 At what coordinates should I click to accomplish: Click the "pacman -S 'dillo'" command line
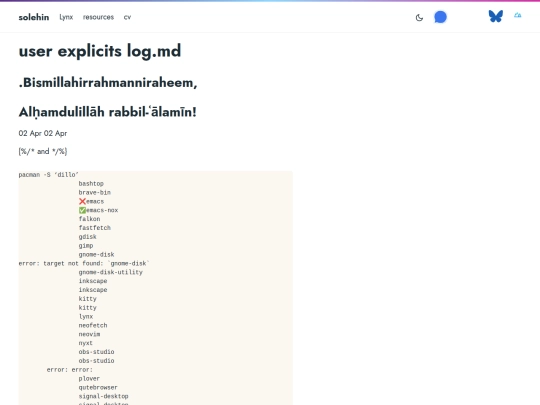[x=49, y=175]
